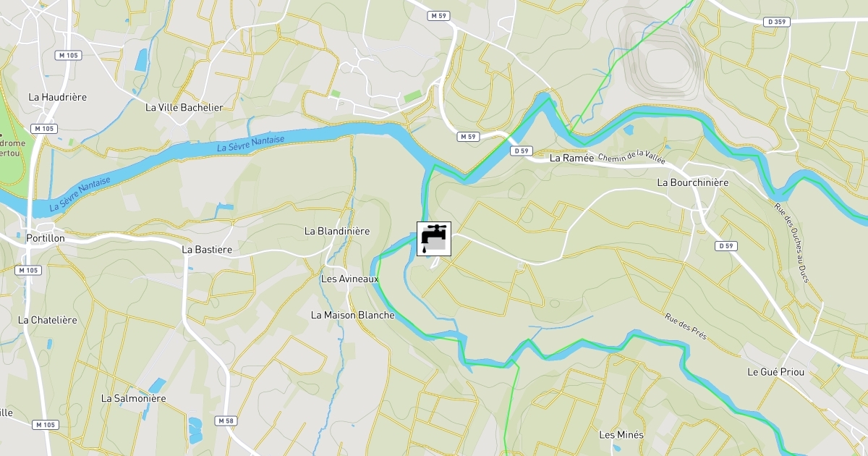Click the D 59 shield near La Ramée
The height and width of the screenshot is (456, 868).
point(522,151)
